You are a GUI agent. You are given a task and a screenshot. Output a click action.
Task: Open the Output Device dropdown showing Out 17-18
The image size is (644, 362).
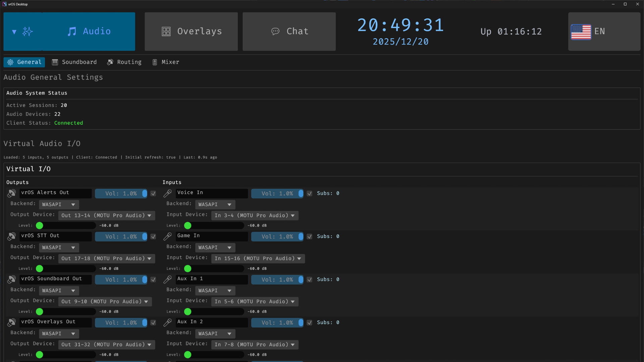pos(107,258)
